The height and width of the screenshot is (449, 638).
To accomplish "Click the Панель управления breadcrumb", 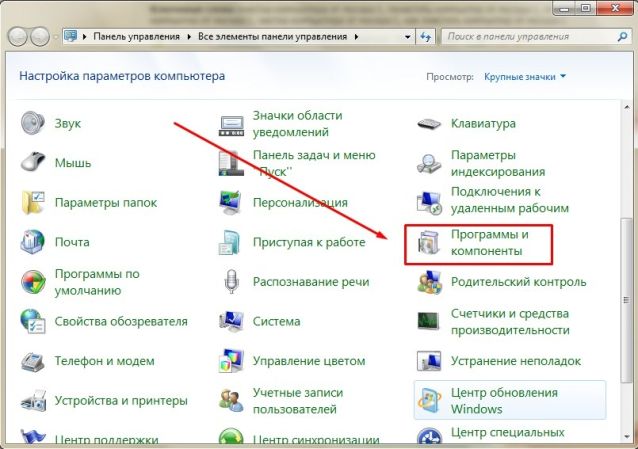I will coord(136,37).
